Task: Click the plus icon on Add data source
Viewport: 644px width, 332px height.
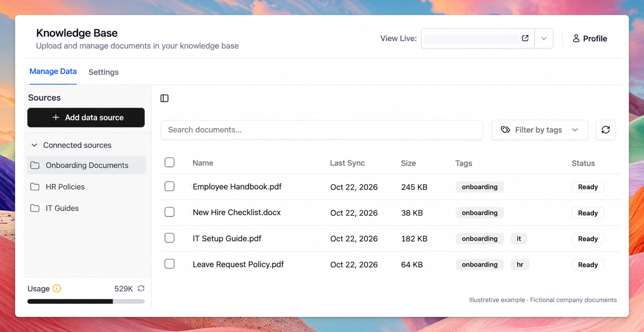Action: click(56, 117)
